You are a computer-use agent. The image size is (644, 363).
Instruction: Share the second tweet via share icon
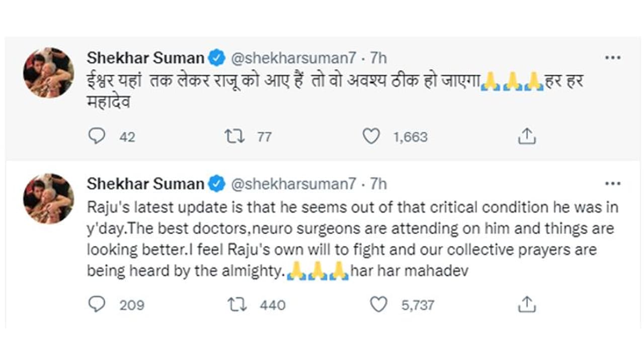point(526,304)
